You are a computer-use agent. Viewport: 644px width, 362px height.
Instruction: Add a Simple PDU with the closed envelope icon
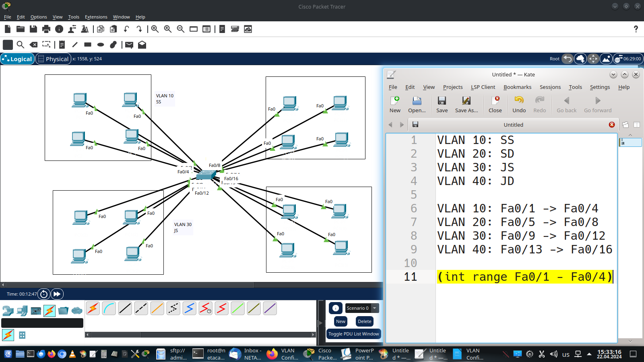click(129, 45)
